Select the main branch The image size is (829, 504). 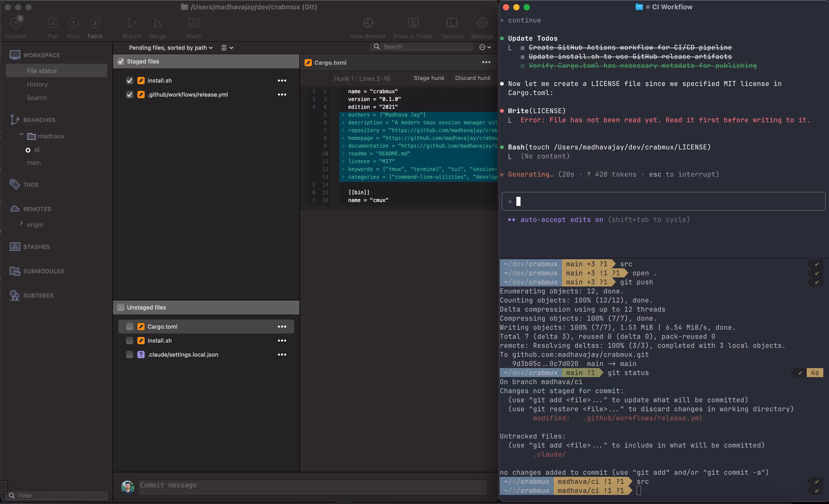point(34,162)
